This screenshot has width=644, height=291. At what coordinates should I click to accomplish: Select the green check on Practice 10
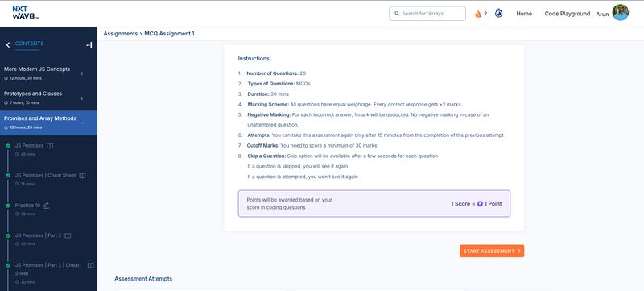click(x=8, y=205)
